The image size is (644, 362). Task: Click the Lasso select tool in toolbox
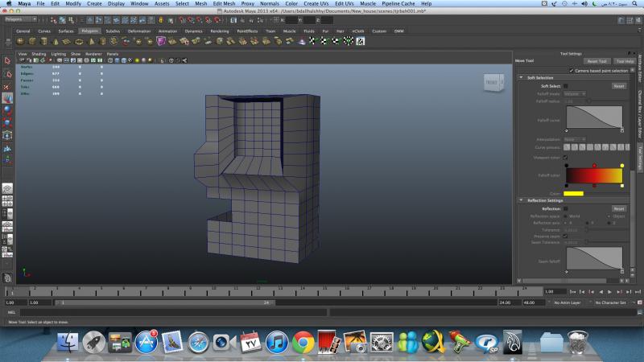pyautogui.click(x=6, y=73)
